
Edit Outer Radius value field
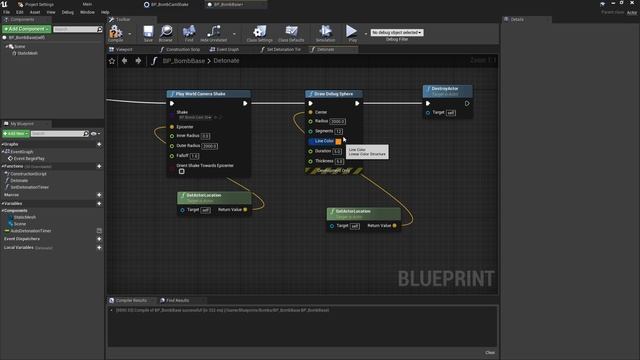210,146
